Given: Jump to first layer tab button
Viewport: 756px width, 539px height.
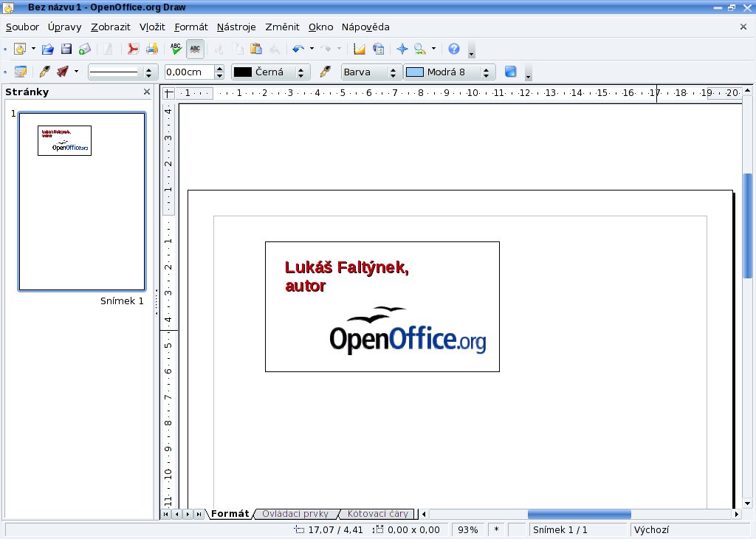Looking at the screenshot, I should click(x=166, y=515).
